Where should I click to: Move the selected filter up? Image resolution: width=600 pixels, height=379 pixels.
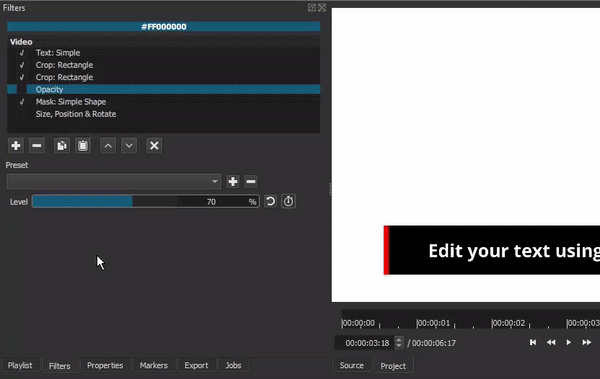pos(108,146)
